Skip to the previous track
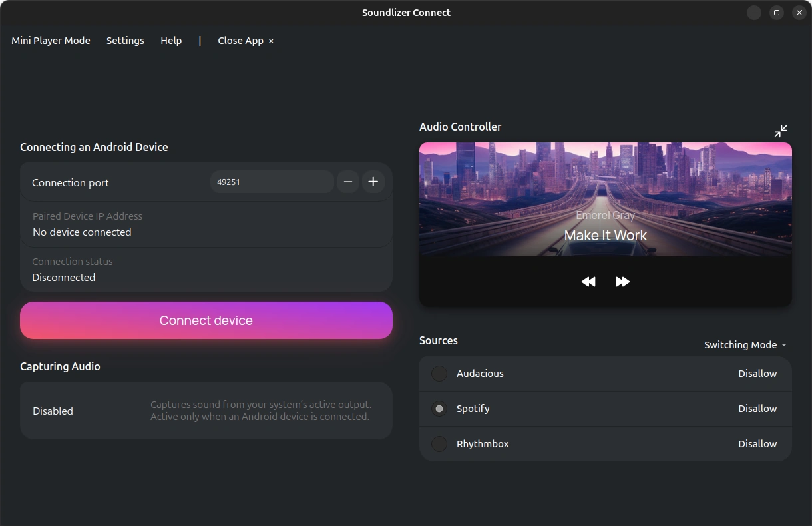812x526 pixels. coord(588,281)
